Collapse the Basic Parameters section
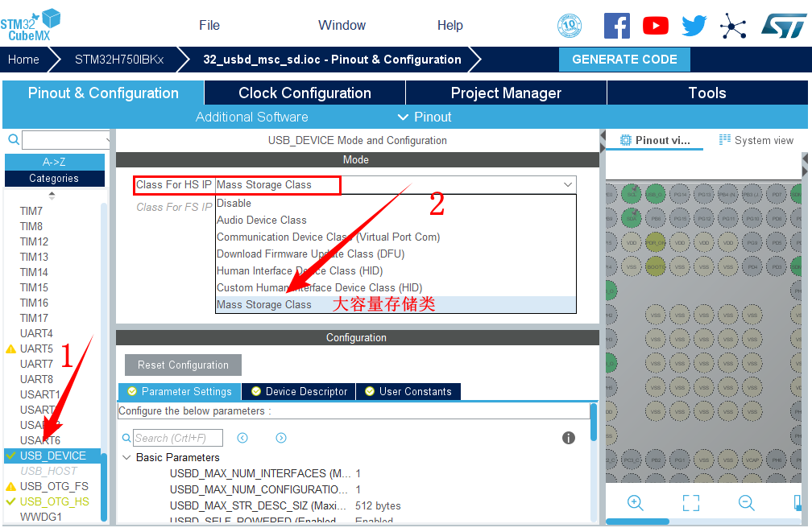 [x=126, y=457]
